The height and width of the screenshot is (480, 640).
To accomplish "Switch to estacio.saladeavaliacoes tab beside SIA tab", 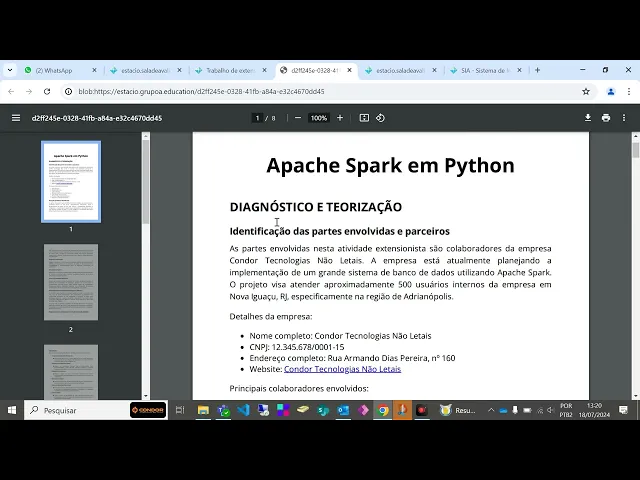I will [400, 70].
